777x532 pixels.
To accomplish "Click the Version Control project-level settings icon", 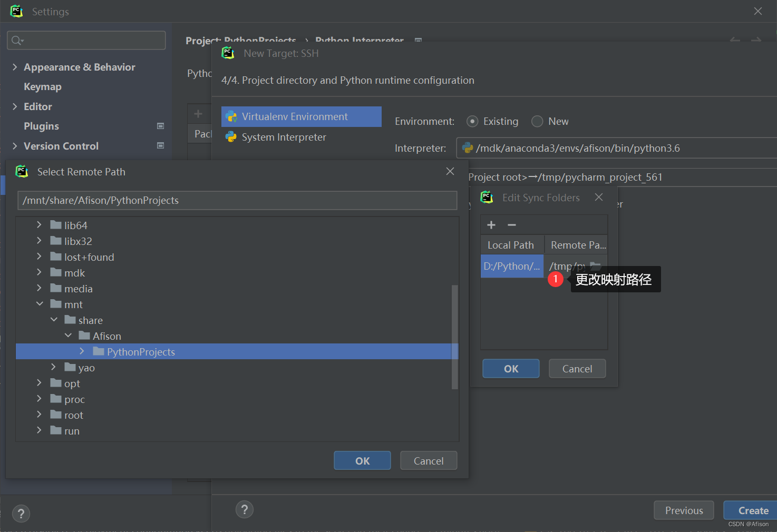I will pyautogui.click(x=161, y=145).
